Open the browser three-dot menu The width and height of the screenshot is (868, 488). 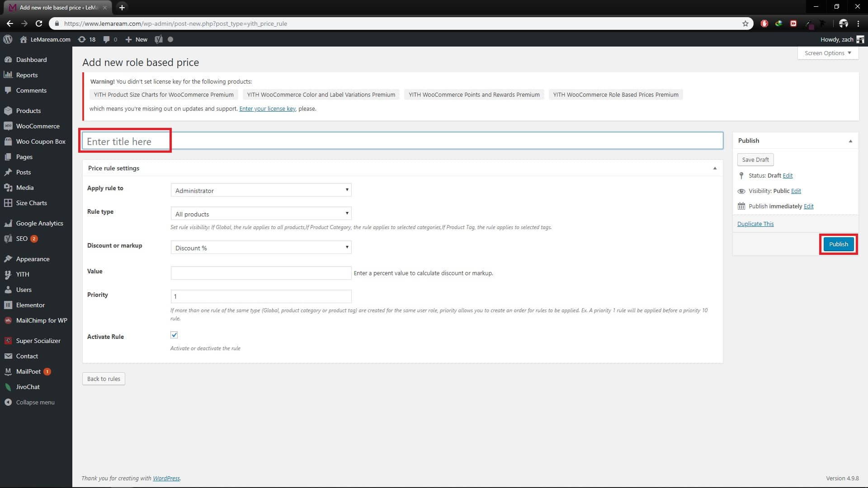(x=858, y=23)
